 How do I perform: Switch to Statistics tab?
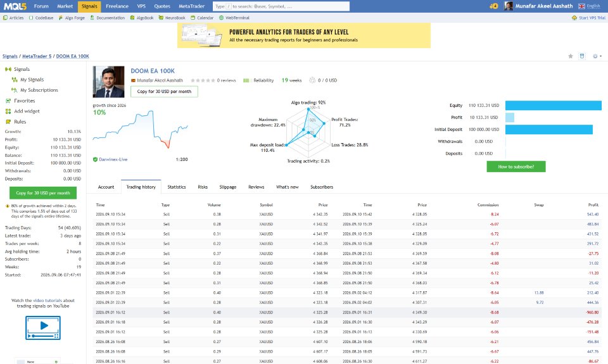(x=177, y=187)
